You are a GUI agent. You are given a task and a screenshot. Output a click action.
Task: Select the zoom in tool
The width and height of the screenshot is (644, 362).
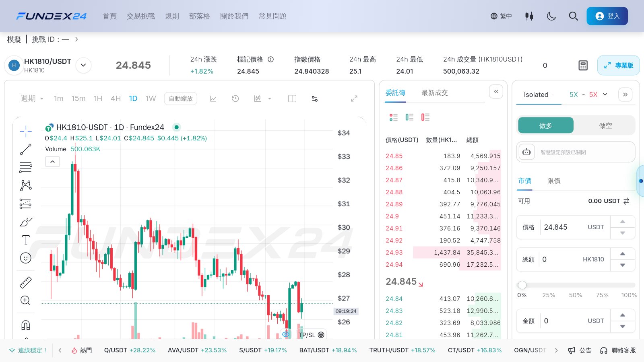(x=25, y=300)
